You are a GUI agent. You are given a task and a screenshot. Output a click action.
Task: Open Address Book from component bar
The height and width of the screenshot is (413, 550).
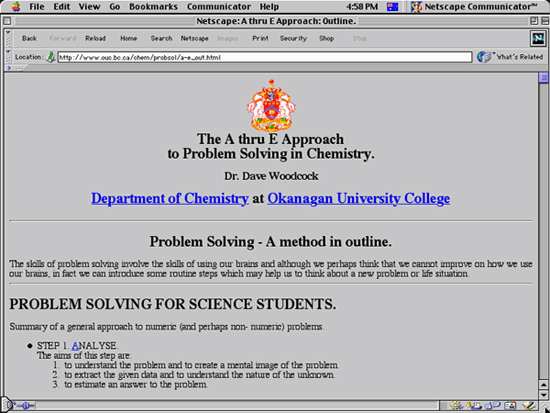click(511, 406)
